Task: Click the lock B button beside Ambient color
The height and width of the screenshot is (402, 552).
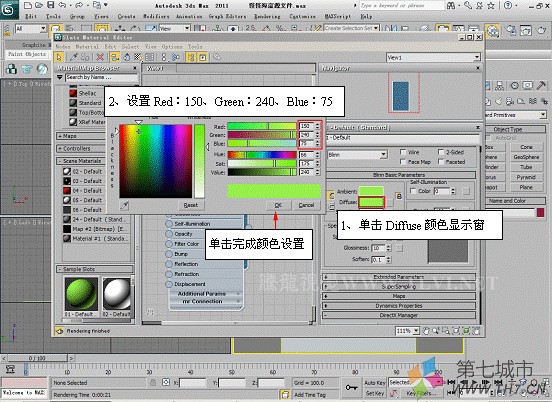Action: [x=399, y=196]
